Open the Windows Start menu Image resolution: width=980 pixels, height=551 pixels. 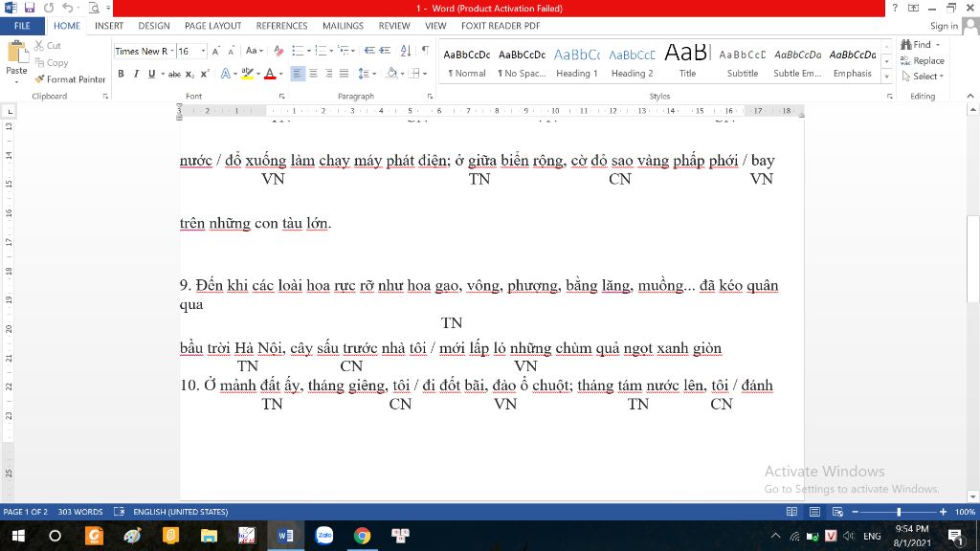pyautogui.click(x=18, y=536)
